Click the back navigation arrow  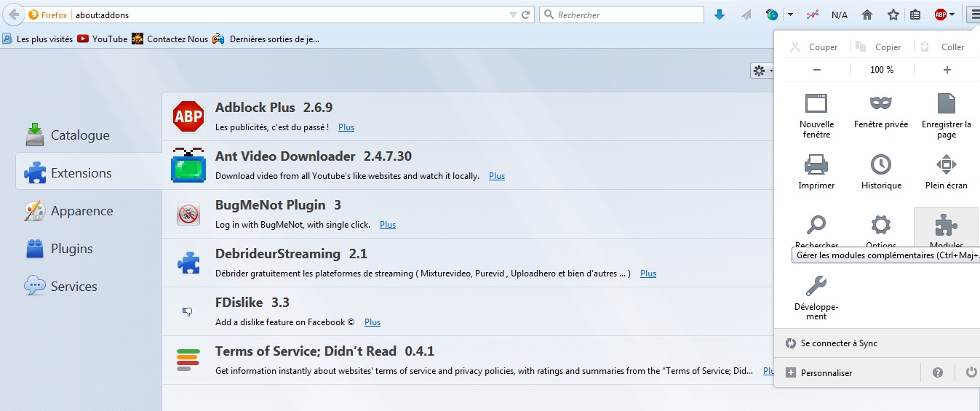[x=13, y=15]
